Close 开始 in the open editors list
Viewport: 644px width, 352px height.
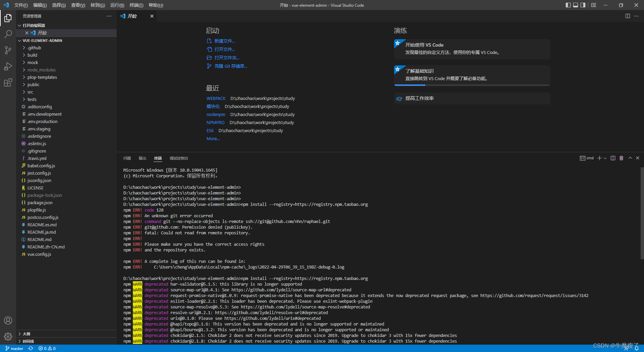[x=27, y=33]
